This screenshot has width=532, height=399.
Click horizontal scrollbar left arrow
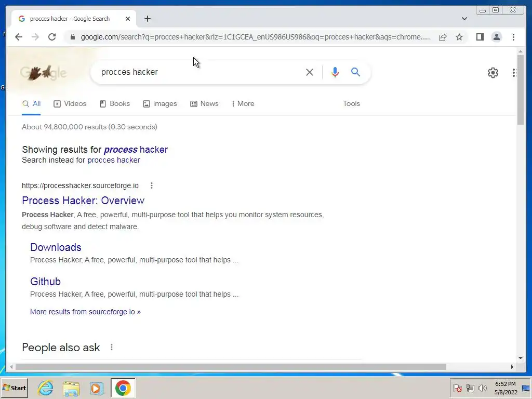click(11, 367)
